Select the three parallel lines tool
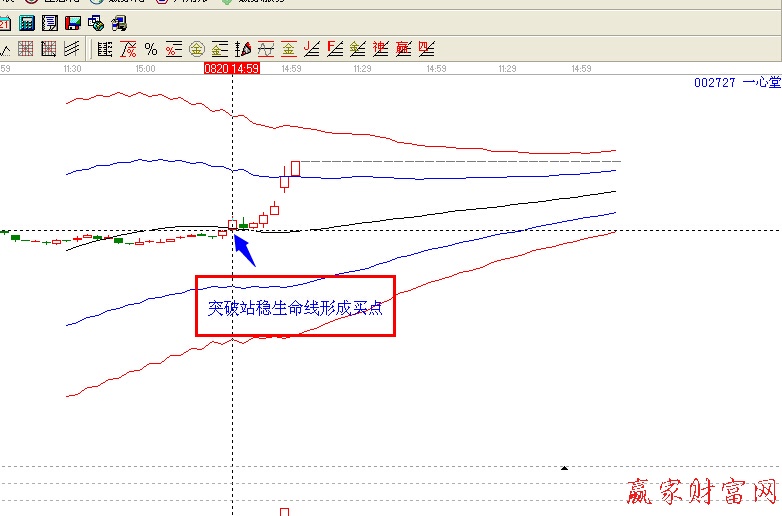The image size is (782, 516). [72, 49]
